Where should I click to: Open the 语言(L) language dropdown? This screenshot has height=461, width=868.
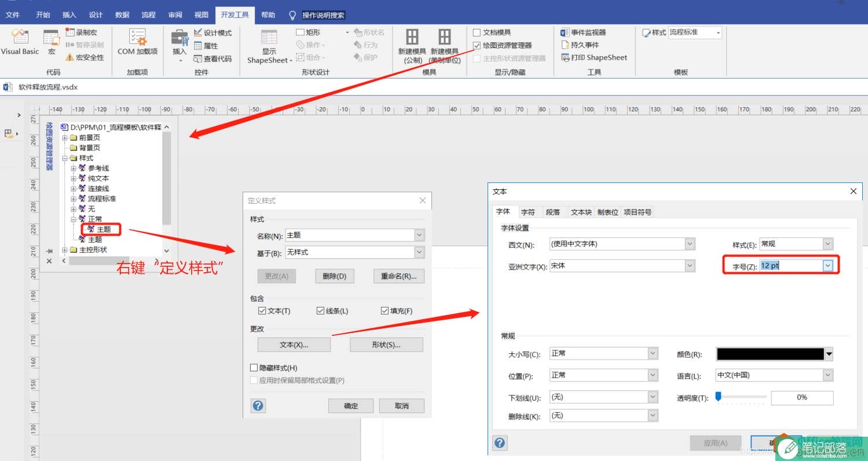828,375
